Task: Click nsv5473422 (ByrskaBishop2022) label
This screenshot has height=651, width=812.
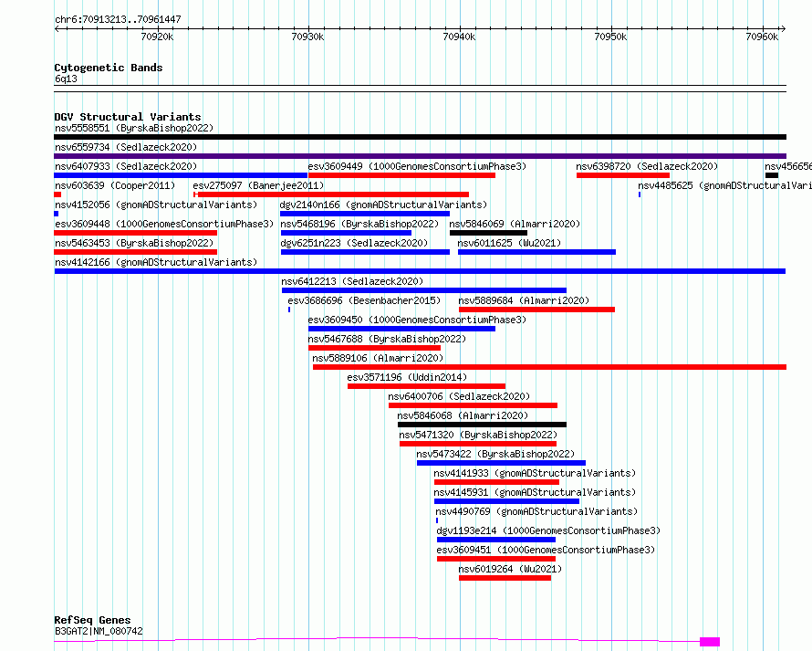Action: click(495, 454)
